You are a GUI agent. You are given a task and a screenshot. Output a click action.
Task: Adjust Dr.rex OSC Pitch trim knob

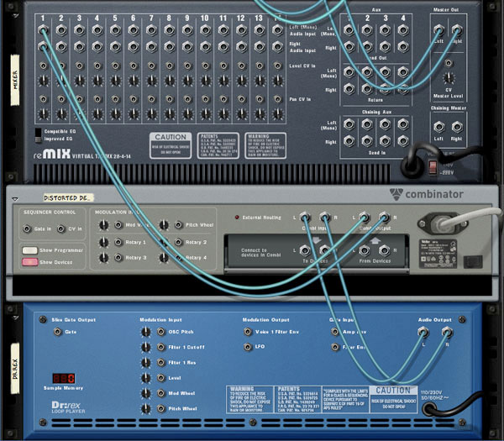pos(146,332)
